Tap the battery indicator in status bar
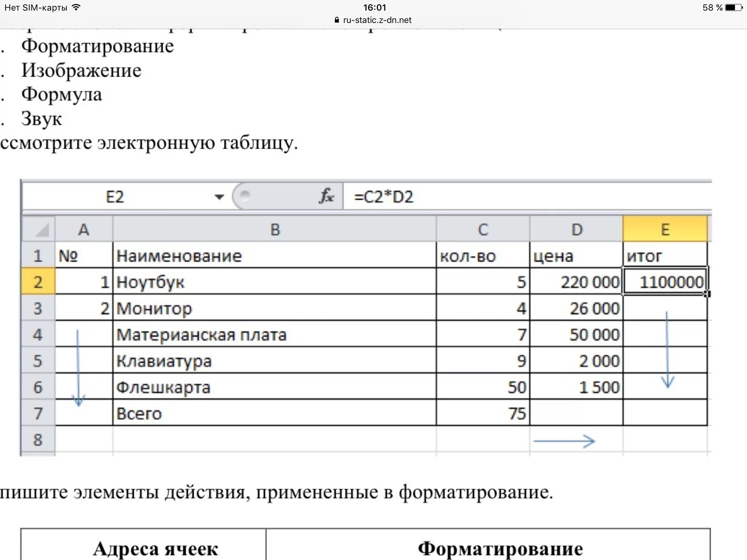747x560 pixels. click(x=734, y=8)
